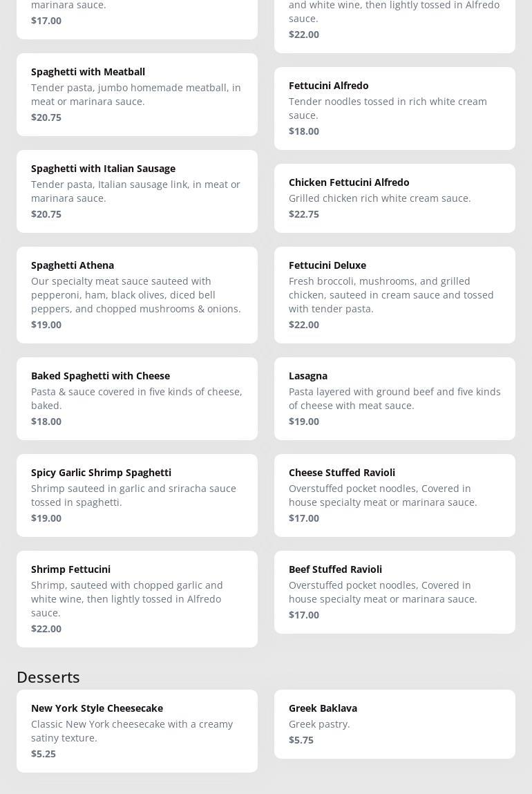532x794 pixels.
Task: Select the Shrimp Fettucini card under Spicy Garlic Shrimp
Action: click(x=137, y=599)
